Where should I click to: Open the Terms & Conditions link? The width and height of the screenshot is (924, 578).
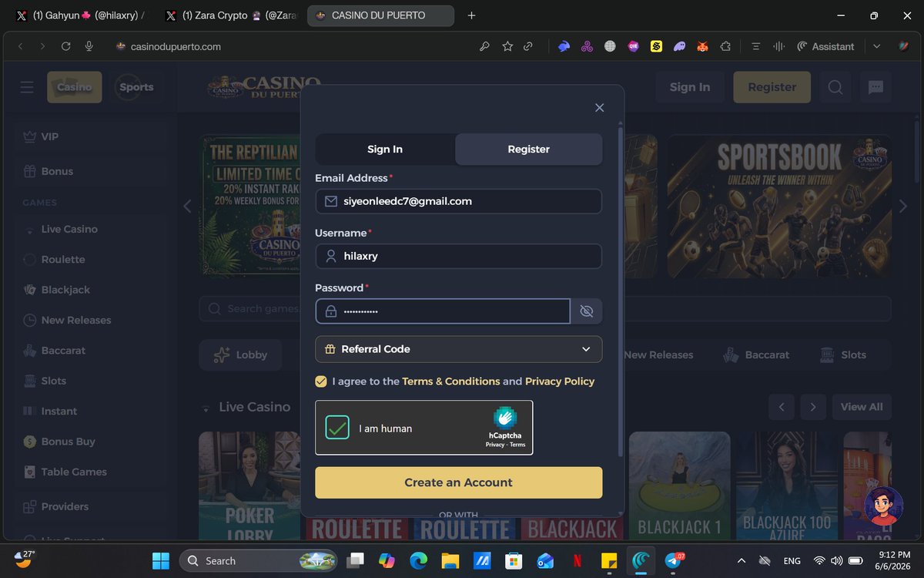point(451,381)
